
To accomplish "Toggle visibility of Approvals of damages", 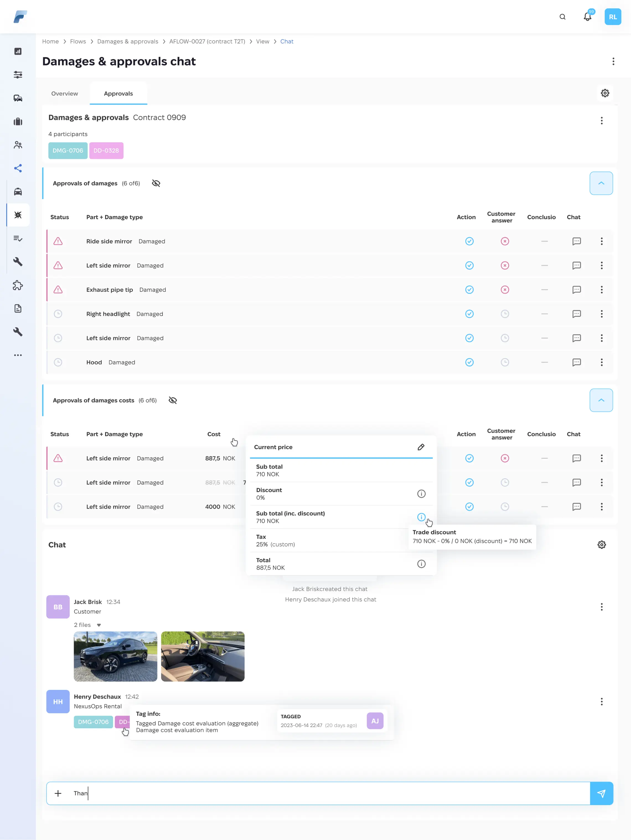I will tap(156, 183).
